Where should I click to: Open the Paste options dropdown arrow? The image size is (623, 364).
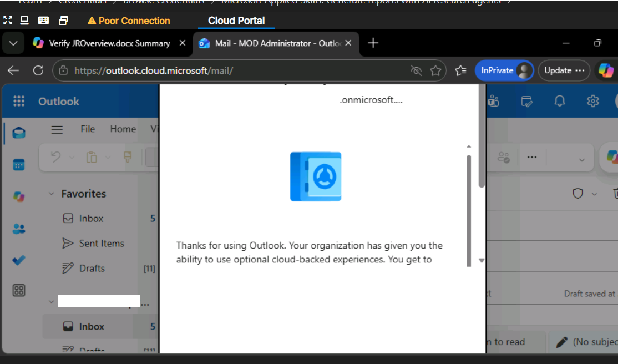[x=108, y=158]
